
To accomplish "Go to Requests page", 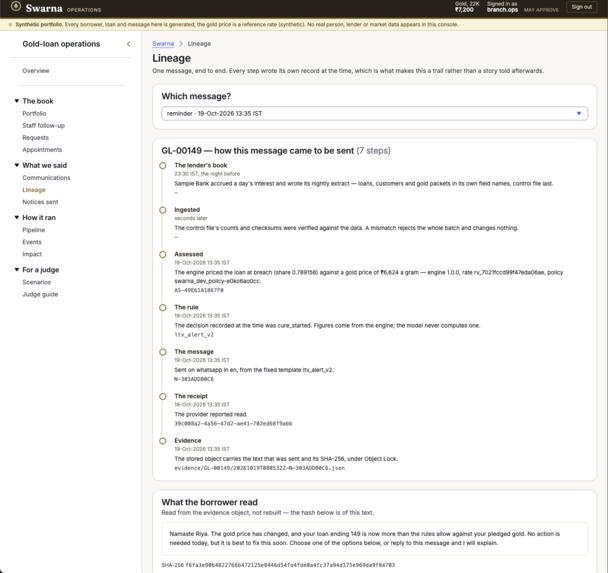I will (35, 138).
